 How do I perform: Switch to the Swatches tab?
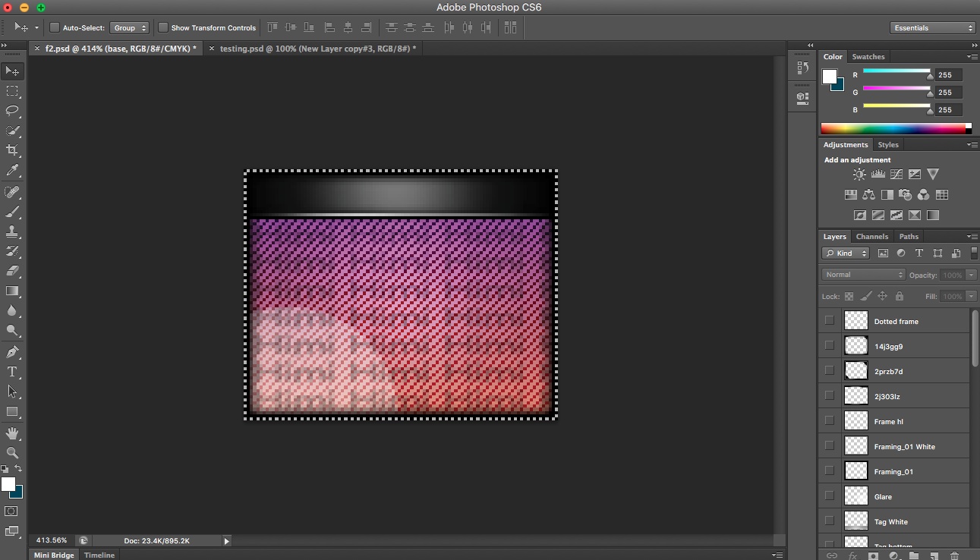868,56
